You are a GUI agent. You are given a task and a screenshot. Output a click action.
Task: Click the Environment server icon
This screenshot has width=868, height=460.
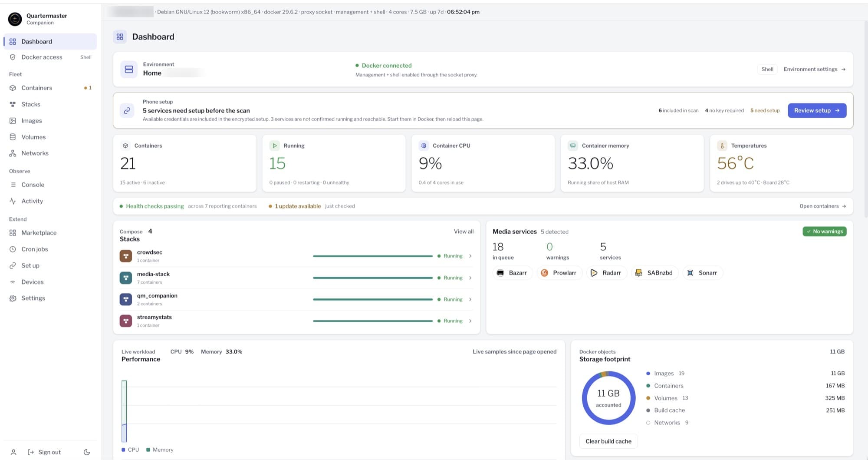tap(129, 69)
